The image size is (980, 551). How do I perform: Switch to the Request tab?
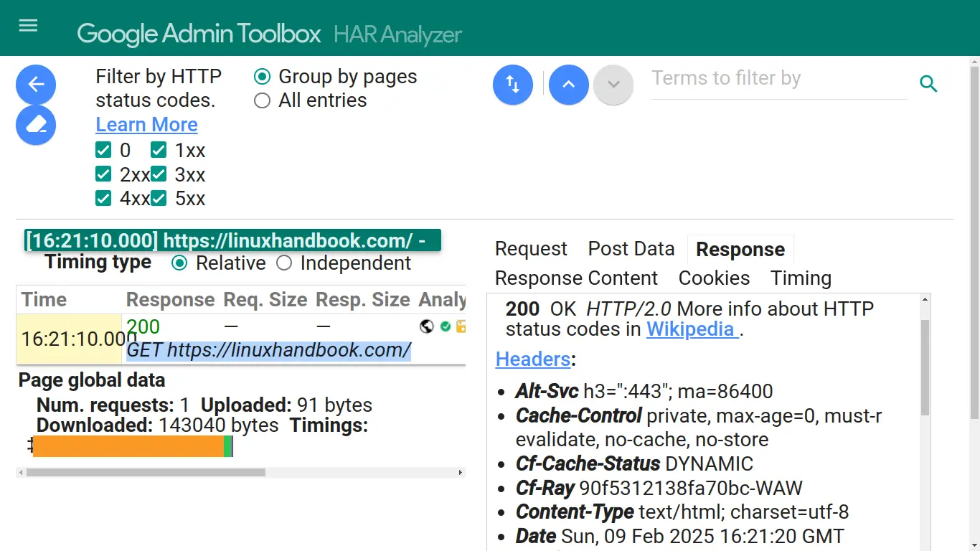(531, 249)
